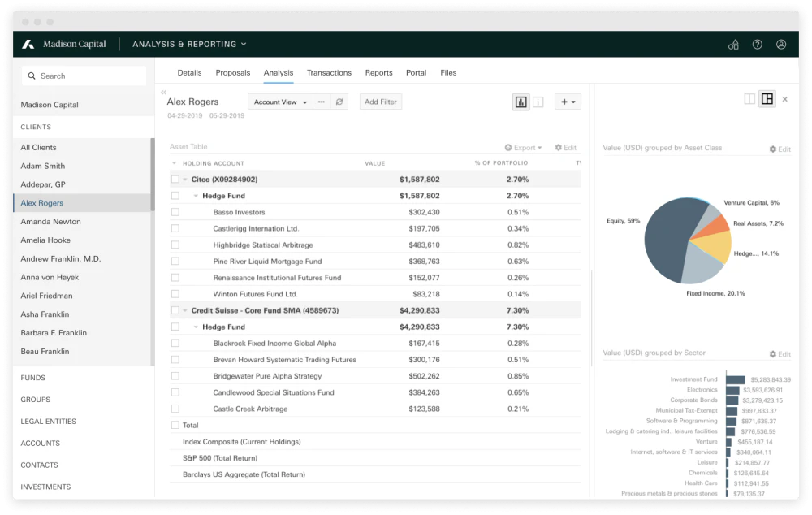Screen dimensions: 812x515
Task: Click the Add Filter button
Action: (380, 101)
